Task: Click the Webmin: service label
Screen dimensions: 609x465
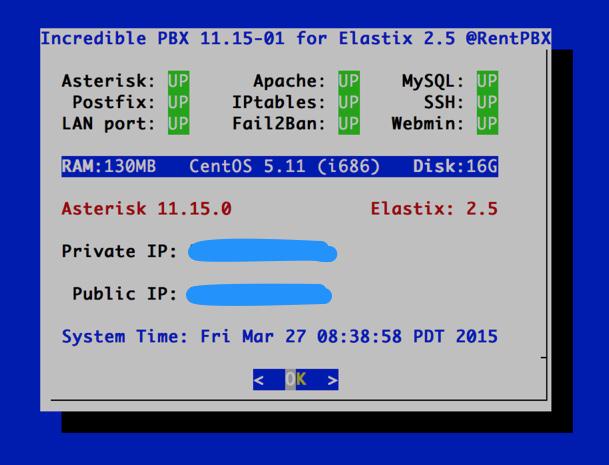Action: (x=428, y=124)
